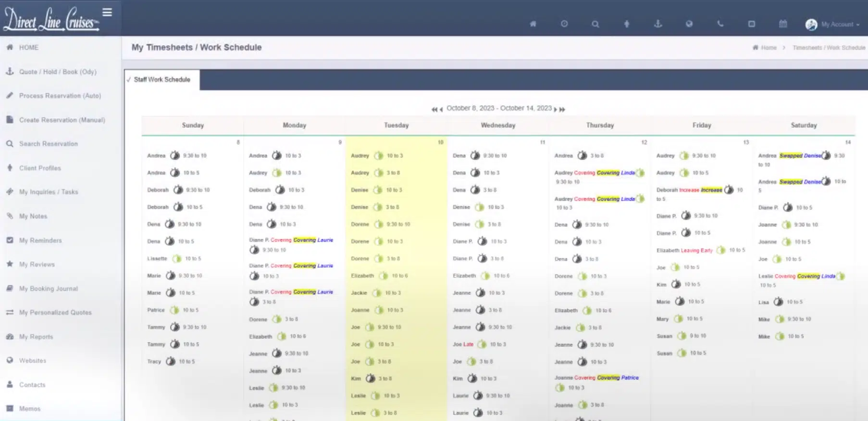Click the Contacts person sidebar icon
The height and width of the screenshot is (421, 868).
[x=10, y=384]
